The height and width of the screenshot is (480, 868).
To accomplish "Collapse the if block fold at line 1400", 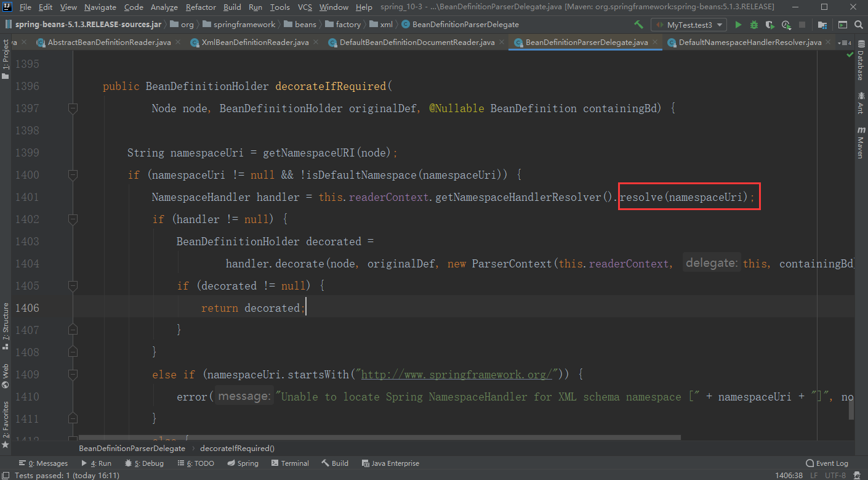I will coord(73,175).
